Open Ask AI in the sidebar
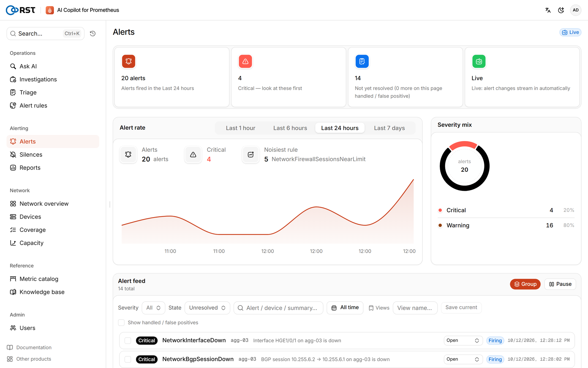This screenshot has height=368, width=588. click(x=53, y=66)
